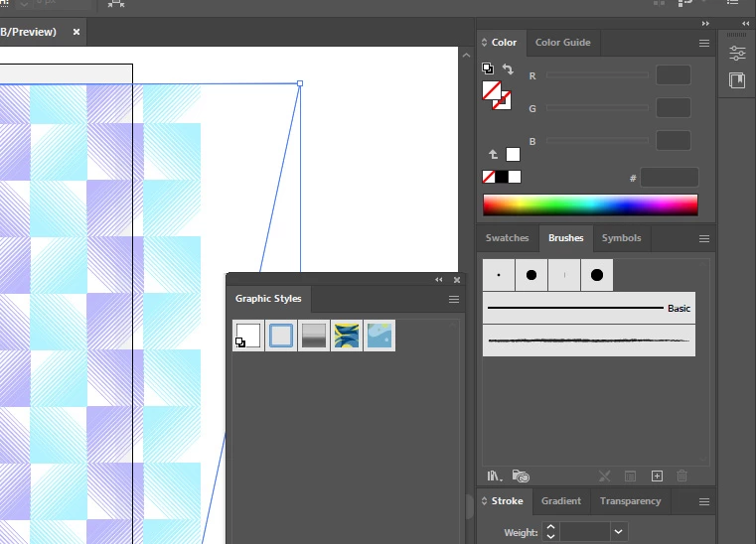
Task: Click the hex color input field
Action: tap(670, 178)
